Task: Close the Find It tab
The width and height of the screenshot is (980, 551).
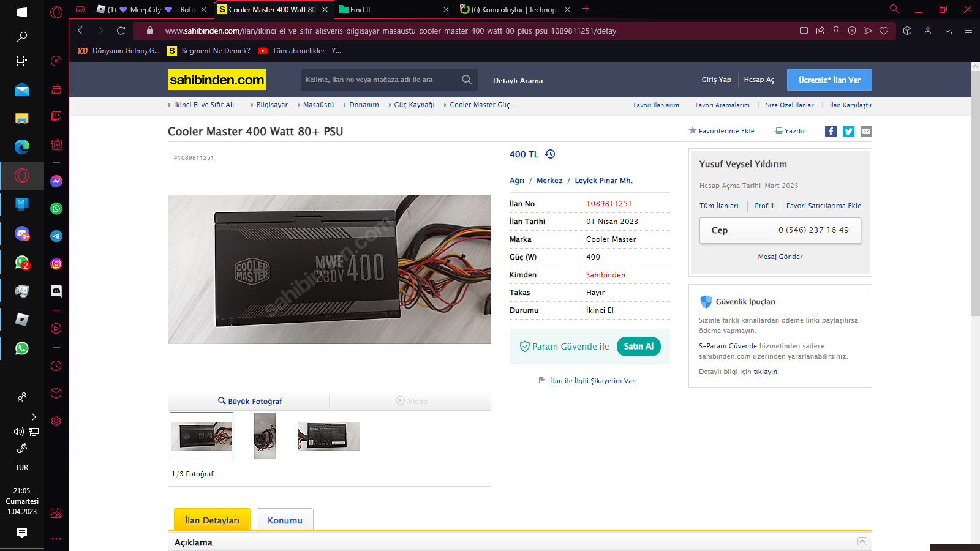Action: [446, 10]
